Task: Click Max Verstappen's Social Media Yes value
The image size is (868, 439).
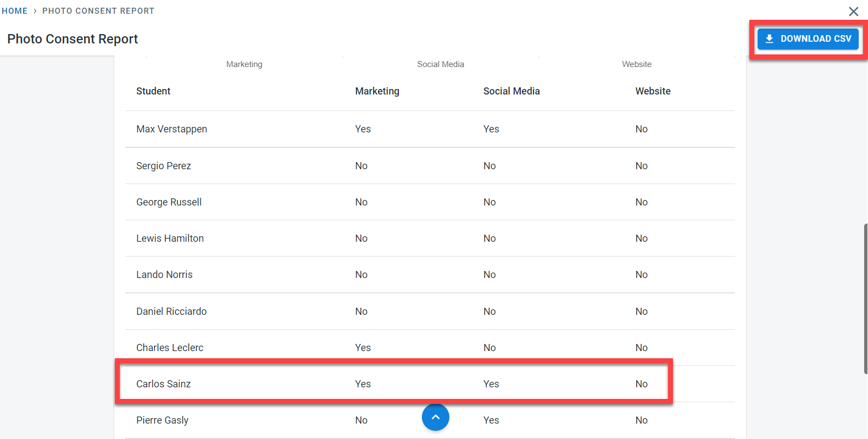Action: point(491,129)
